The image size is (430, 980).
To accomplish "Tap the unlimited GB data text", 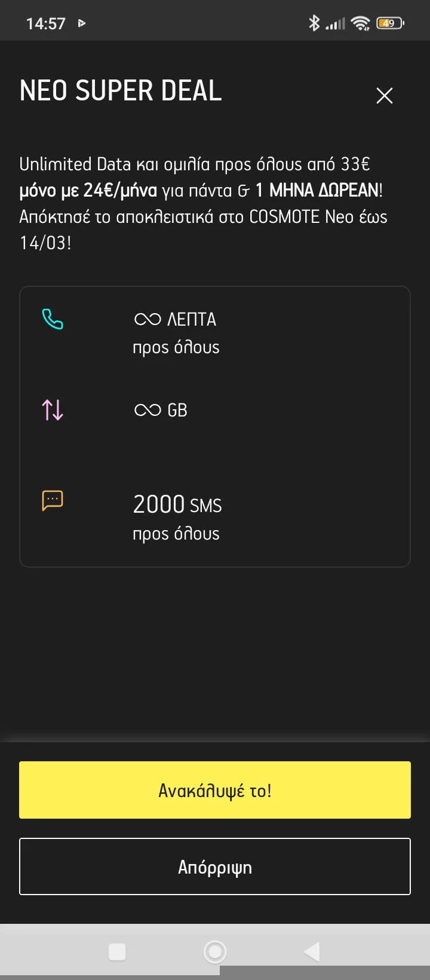I will [161, 410].
